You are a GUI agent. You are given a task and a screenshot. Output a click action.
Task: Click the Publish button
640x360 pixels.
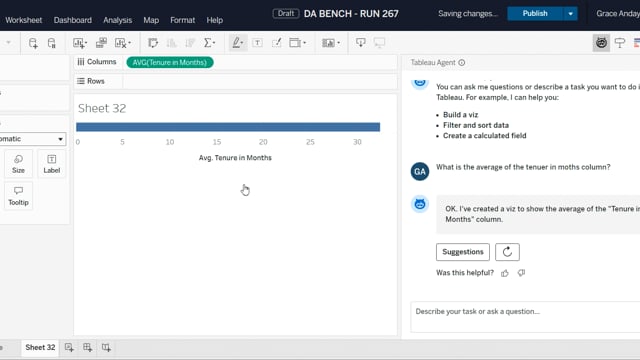[535, 13]
